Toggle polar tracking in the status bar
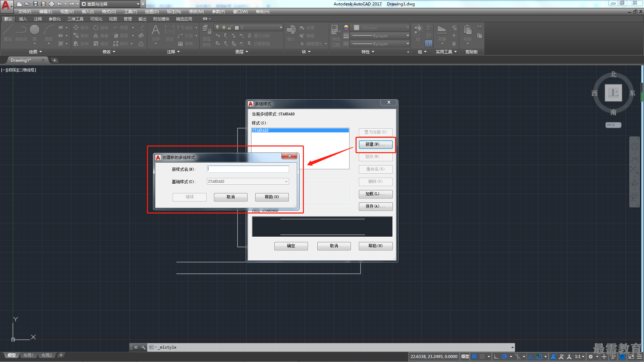Viewport: 644px width, 362px height. click(504, 357)
